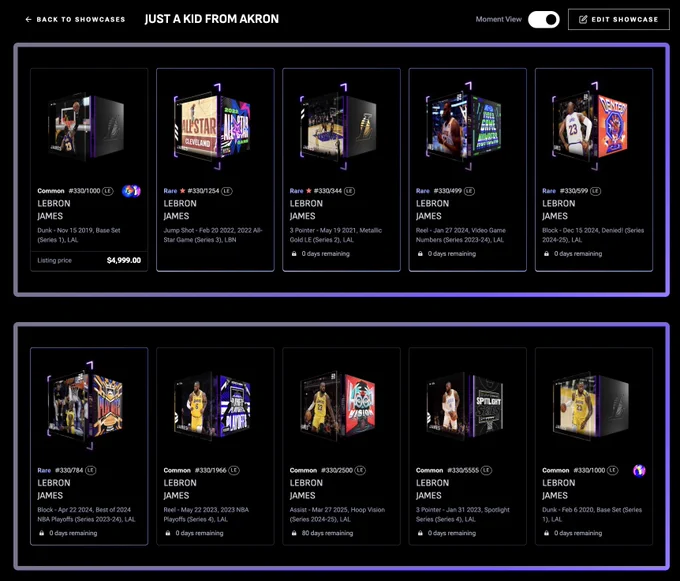Click 'Rare' label on #330/1254 card
Screen dimensions: 680x581
click(x=170, y=191)
